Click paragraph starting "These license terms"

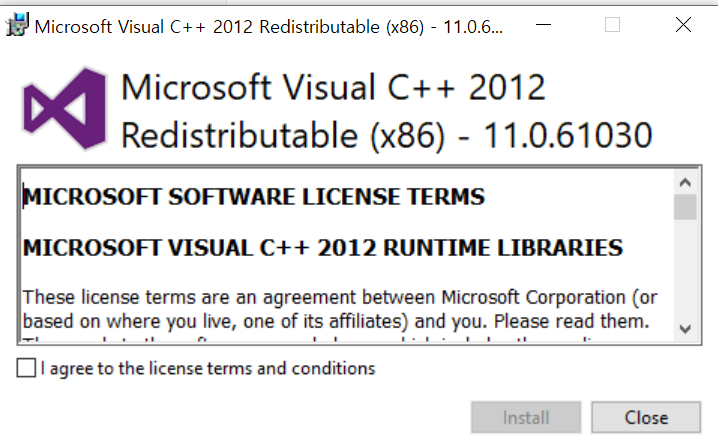pyautogui.click(x=330, y=310)
